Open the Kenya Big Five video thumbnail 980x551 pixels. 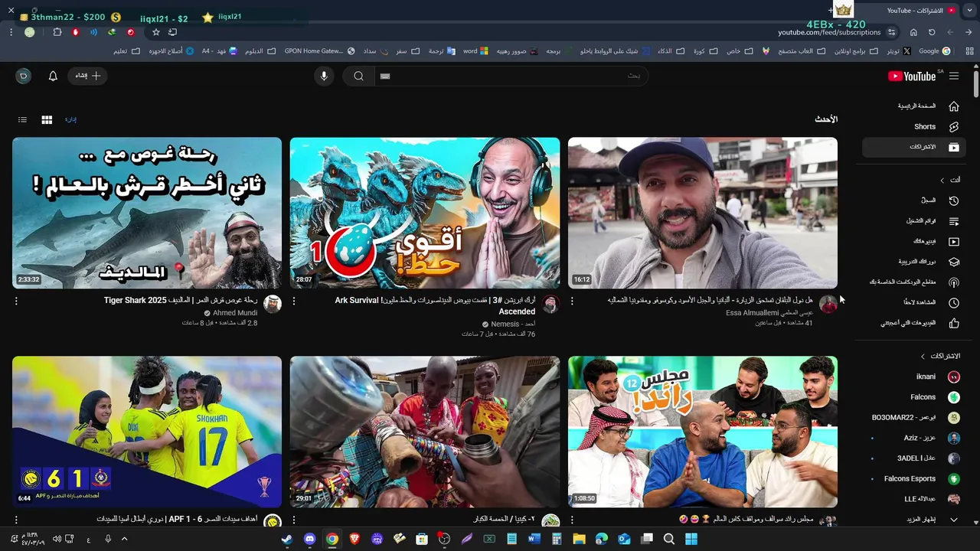pyautogui.click(x=425, y=432)
